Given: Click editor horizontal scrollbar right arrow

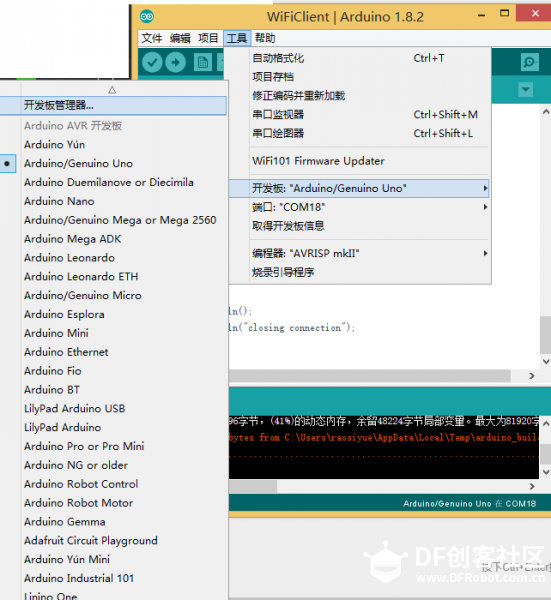Looking at the screenshot, I should tap(532, 376).
